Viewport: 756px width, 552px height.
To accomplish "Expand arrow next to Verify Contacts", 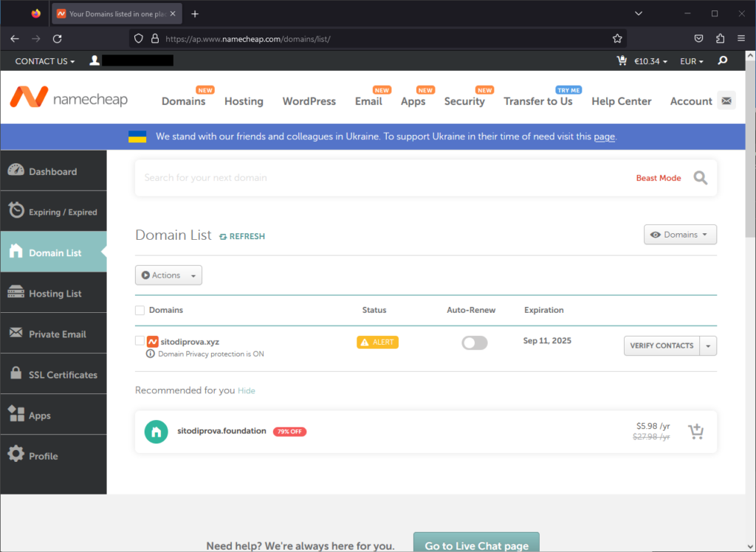I will [708, 346].
